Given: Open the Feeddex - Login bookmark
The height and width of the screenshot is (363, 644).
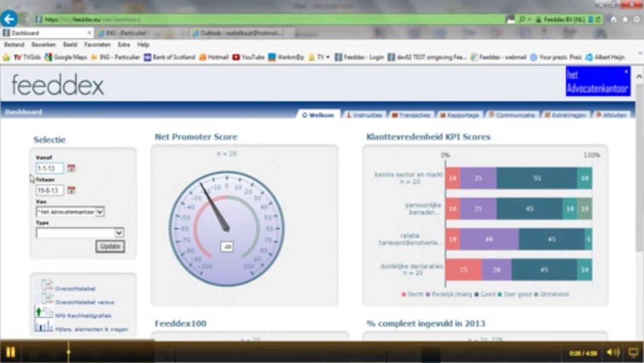Looking at the screenshot, I should pos(360,57).
